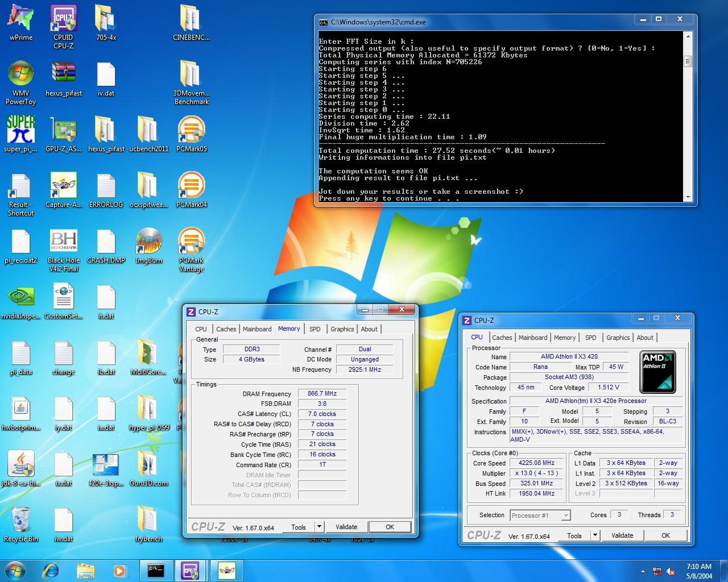The width and height of the screenshot is (728, 582).
Task: Open the Recycle Bin
Action: pyautogui.click(x=21, y=524)
